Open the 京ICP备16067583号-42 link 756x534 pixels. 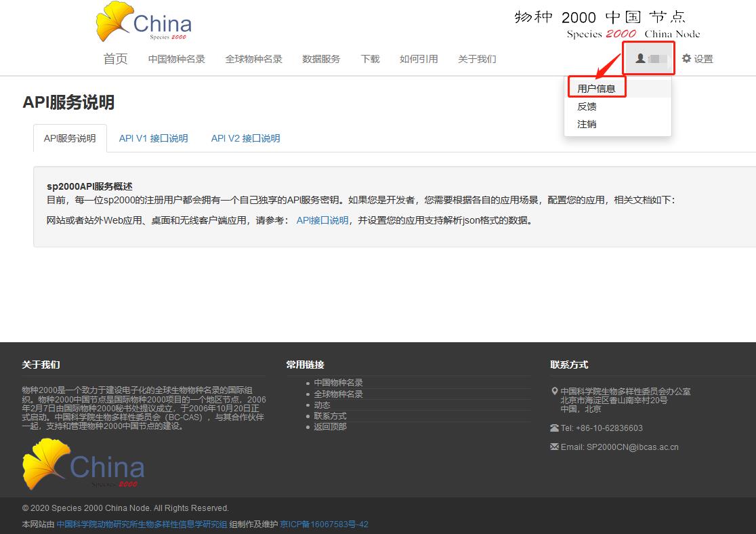(324, 524)
